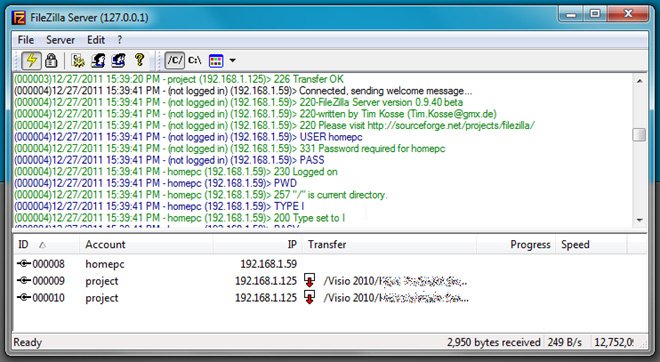Click the yellow question mark help icon
Screen dimensions: 660x362
click(x=139, y=60)
